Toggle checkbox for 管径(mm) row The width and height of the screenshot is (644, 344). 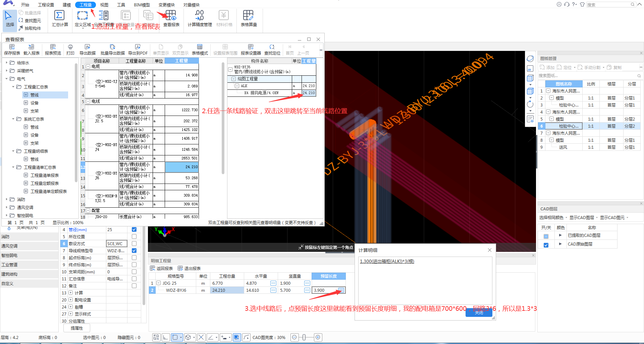134,229
